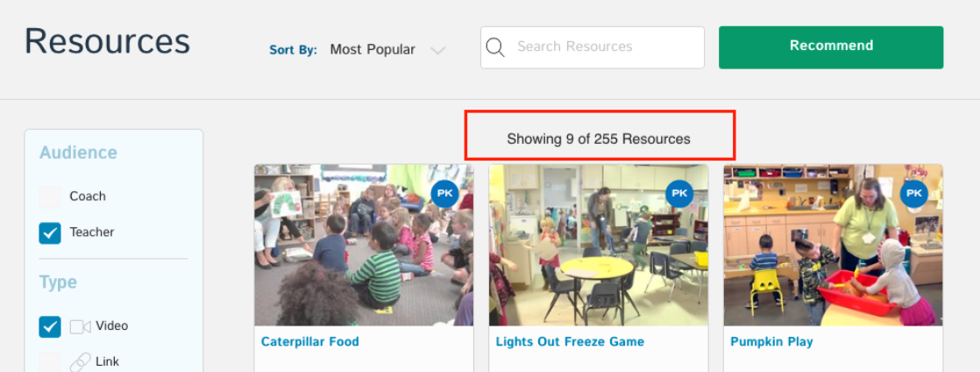This screenshot has height=372, width=980.
Task: Click the video camera icon beside Video
Action: coord(80,326)
